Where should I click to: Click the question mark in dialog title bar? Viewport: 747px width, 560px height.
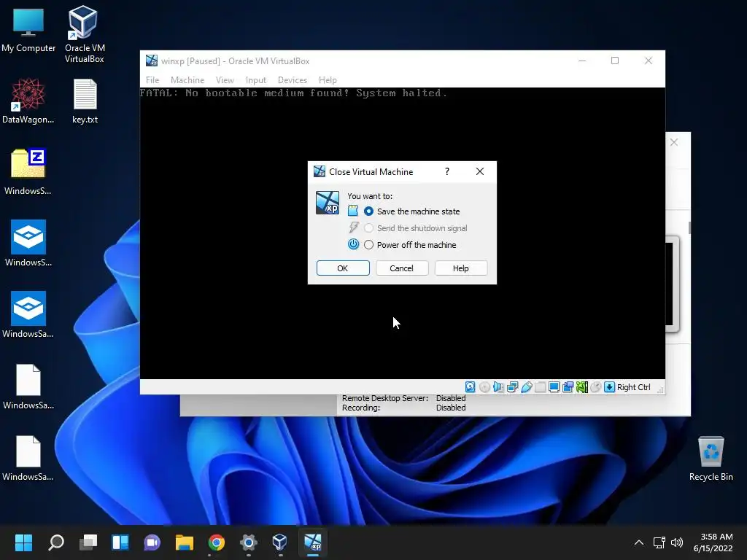click(x=447, y=171)
